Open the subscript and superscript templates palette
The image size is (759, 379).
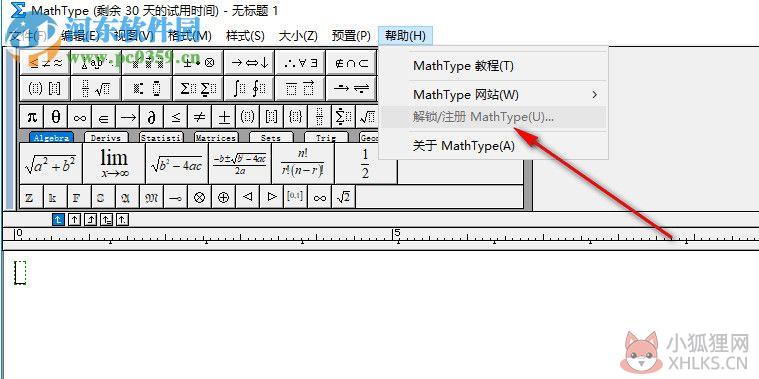coord(147,89)
